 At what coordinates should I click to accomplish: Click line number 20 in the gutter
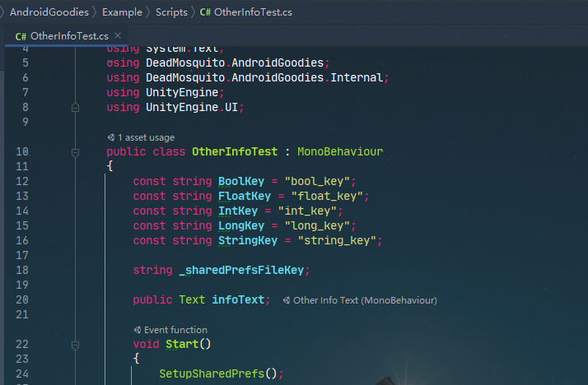(x=22, y=300)
